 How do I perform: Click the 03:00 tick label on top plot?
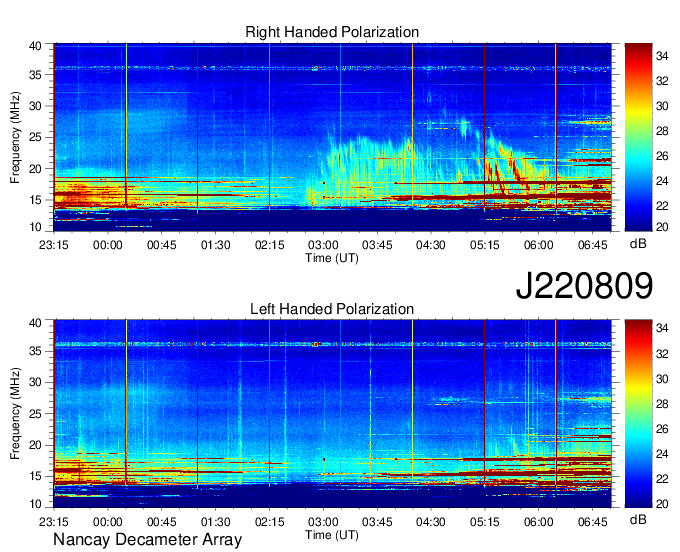tap(323, 245)
